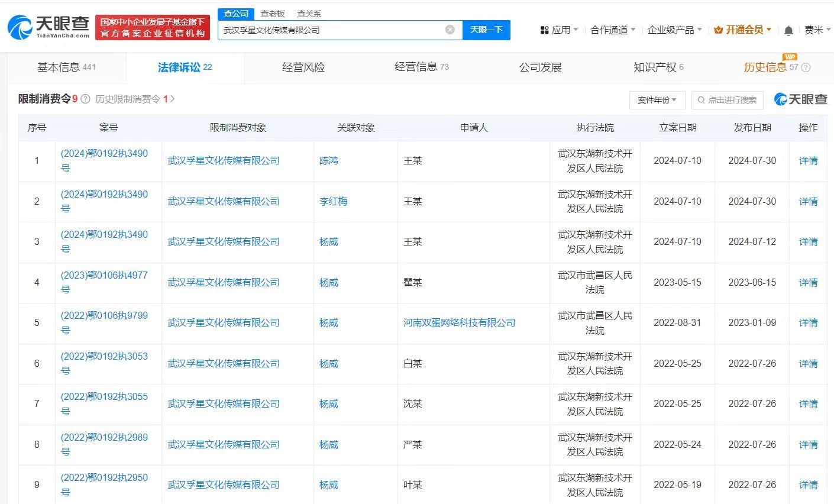Click the 陈鸿 person link in row one
The width and height of the screenshot is (834, 504).
(329, 161)
